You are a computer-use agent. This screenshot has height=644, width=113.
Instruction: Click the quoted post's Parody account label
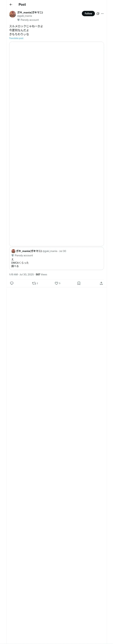pos(24,255)
